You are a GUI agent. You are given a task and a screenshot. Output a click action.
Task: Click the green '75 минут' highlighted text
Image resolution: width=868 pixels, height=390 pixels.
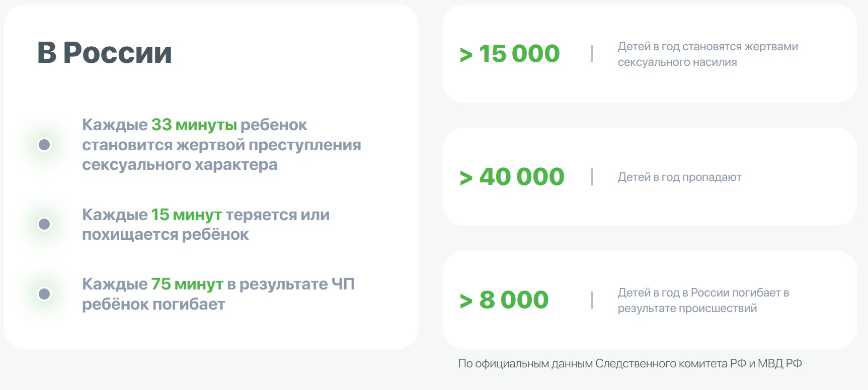pyautogui.click(x=187, y=284)
